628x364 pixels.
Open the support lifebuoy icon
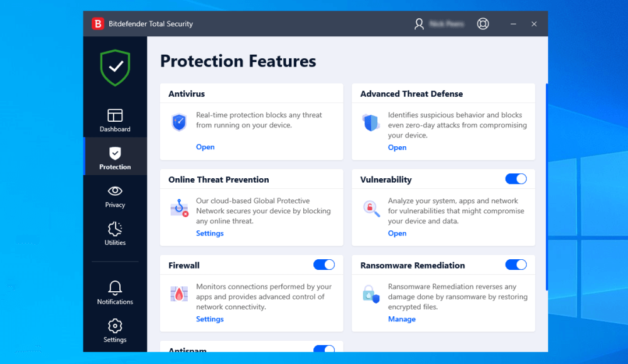482,24
